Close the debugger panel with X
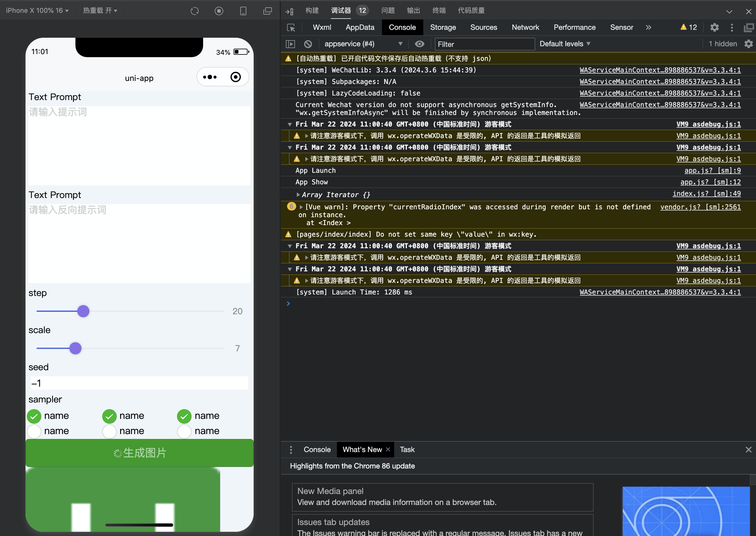 click(x=748, y=12)
